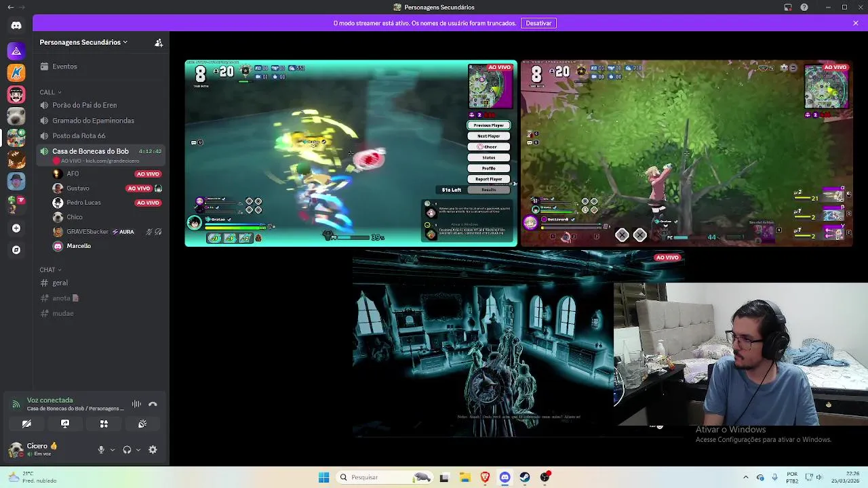Join Porão do Pai do Eren voice channel
This screenshot has width=868, height=488.
tap(102, 105)
